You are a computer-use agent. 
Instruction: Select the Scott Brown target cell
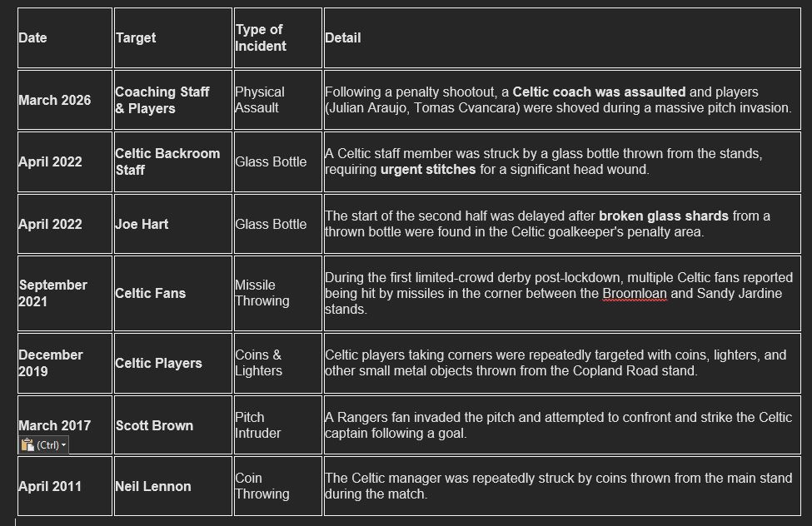(173, 425)
